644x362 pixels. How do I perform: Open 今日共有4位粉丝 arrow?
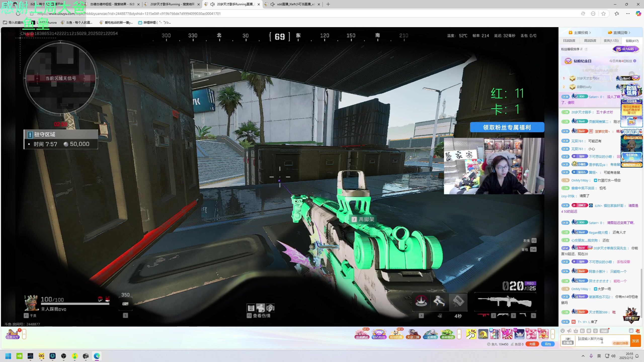tap(635, 61)
